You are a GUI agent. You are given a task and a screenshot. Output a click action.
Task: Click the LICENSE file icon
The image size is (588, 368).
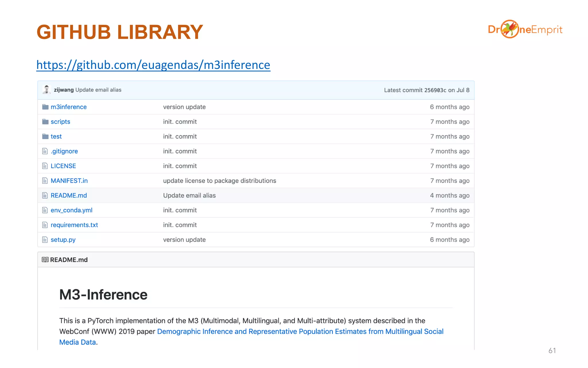pyautogui.click(x=45, y=166)
